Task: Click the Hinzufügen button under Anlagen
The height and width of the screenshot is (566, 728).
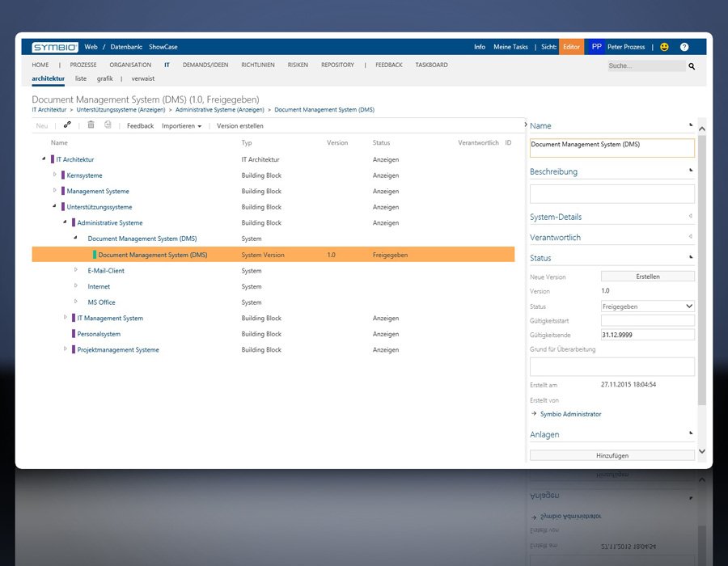Action: coord(612,455)
